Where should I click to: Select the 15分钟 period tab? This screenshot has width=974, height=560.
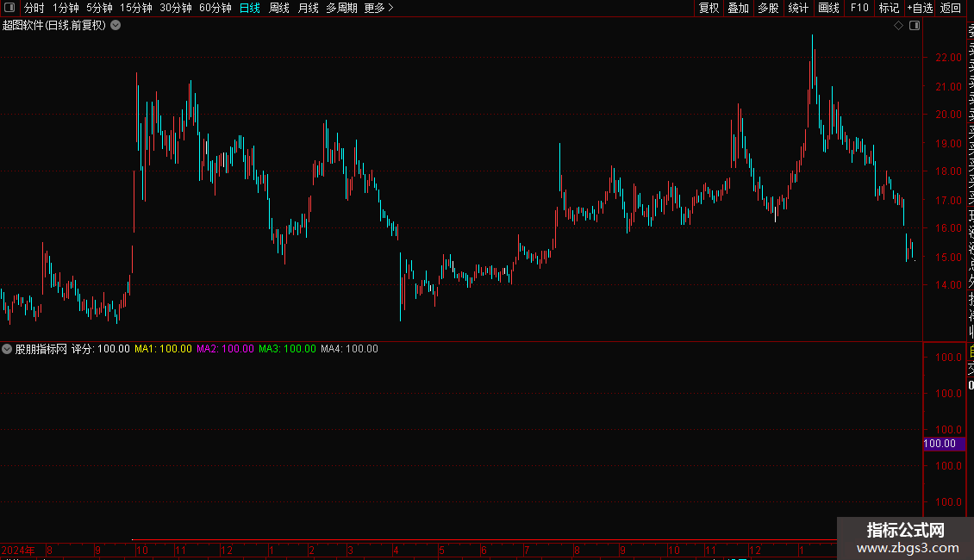click(136, 8)
